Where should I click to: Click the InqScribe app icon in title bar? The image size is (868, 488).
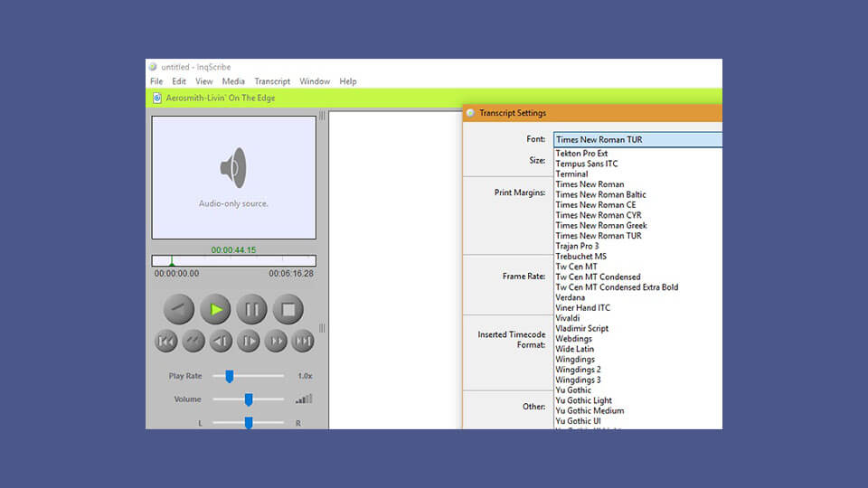point(153,67)
